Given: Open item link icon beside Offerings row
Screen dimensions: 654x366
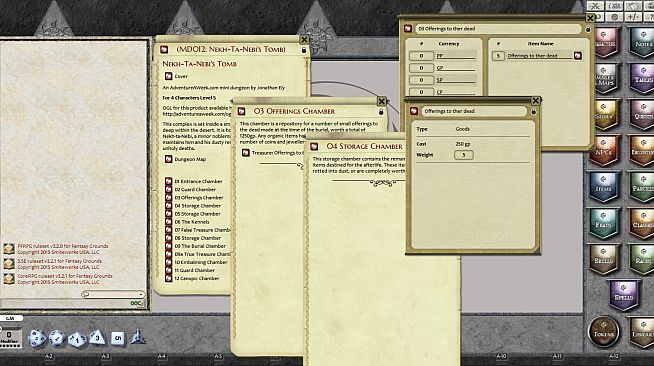Looking at the screenshot, I should tap(578, 55).
